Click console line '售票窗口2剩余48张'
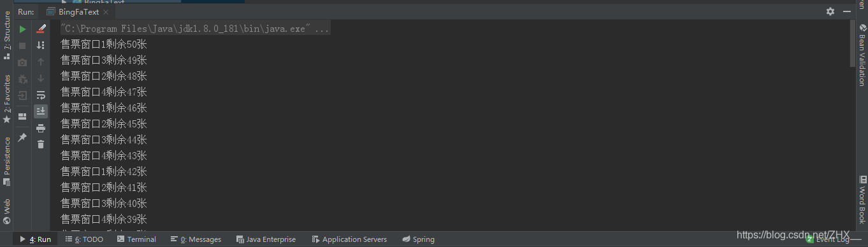The image size is (868, 247). point(104,76)
